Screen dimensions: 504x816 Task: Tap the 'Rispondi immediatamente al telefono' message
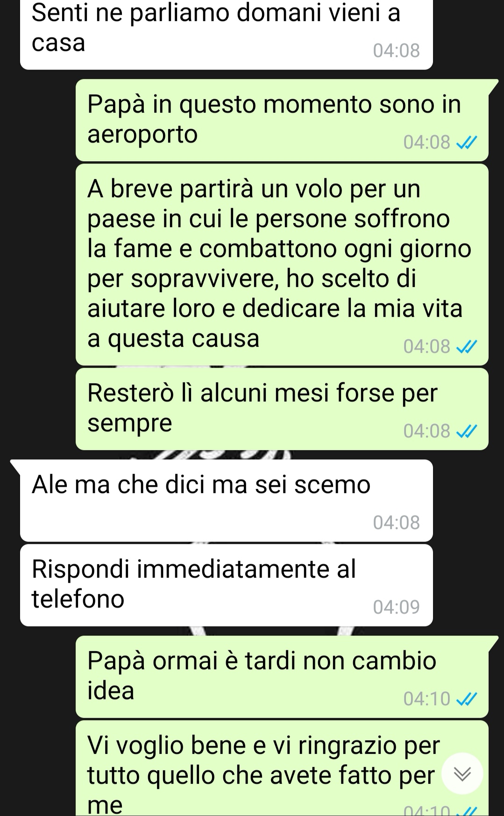227,585
